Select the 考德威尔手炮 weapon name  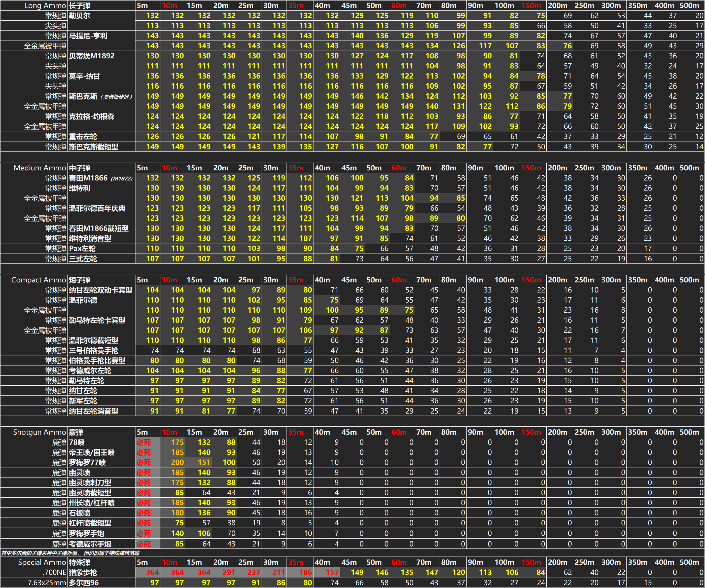tap(90, 544)
